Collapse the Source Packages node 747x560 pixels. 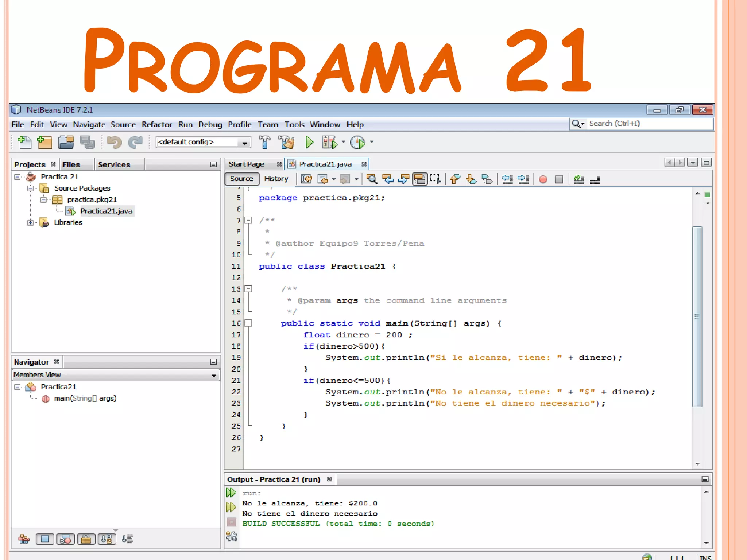pyautogui.click(x=31, y=188)
